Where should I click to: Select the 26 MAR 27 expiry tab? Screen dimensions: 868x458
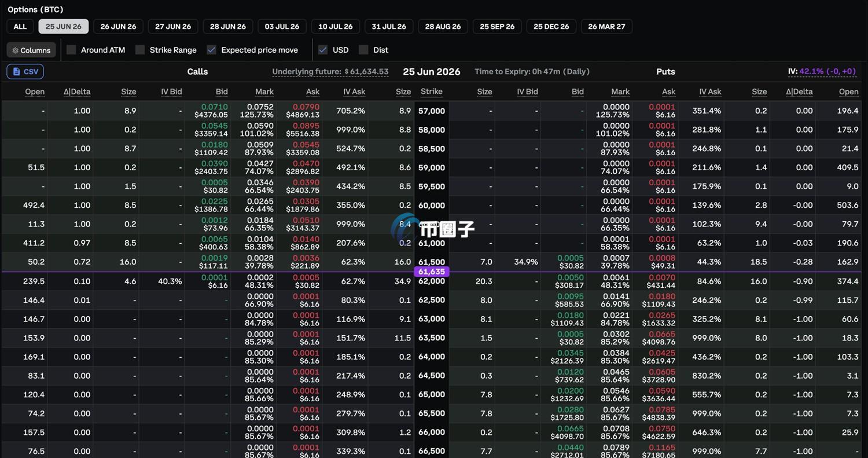click(x=606, y=27)
